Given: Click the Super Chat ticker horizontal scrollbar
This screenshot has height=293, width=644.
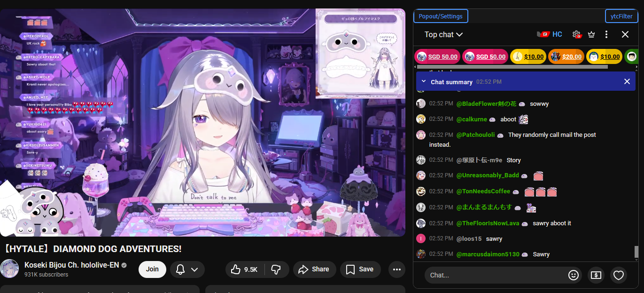Looking at the screenshot, I should [x=512, y=67].
